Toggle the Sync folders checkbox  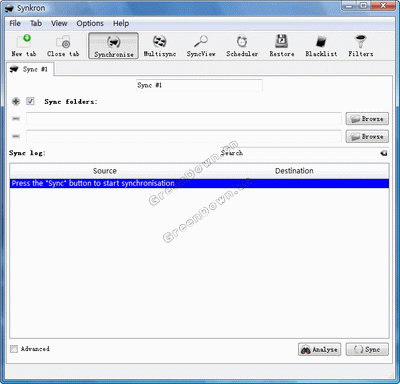(x=30, y=101)
